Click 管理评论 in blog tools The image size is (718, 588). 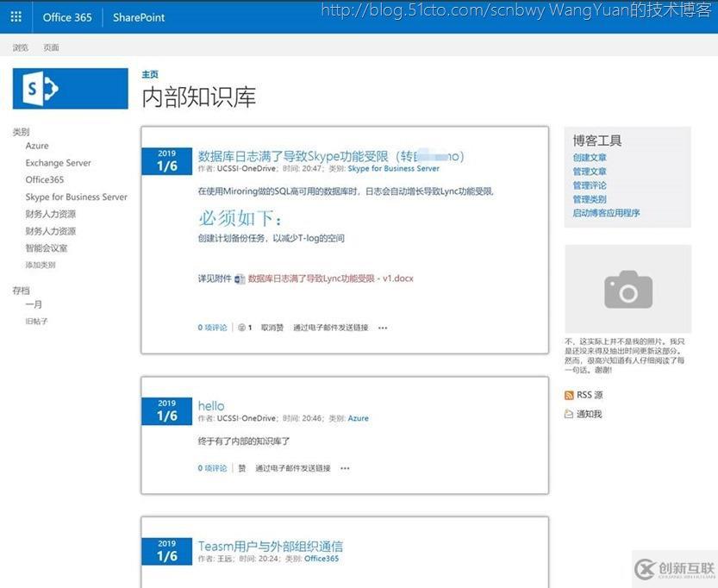coord(590,185)
